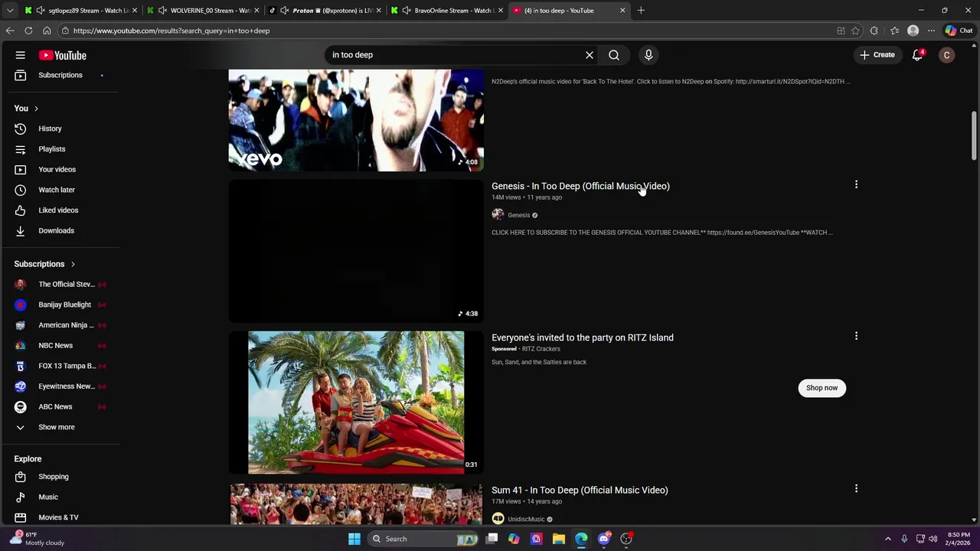The width and height of the screenshot is (980, 551).
Task: Open the browser profile icon
Action: click(x=913, y=31)
